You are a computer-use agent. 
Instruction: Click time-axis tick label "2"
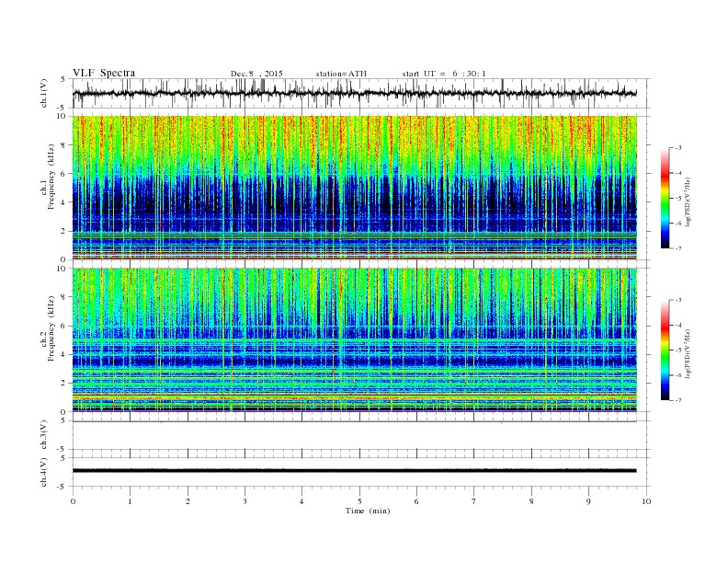coord(188,501)
